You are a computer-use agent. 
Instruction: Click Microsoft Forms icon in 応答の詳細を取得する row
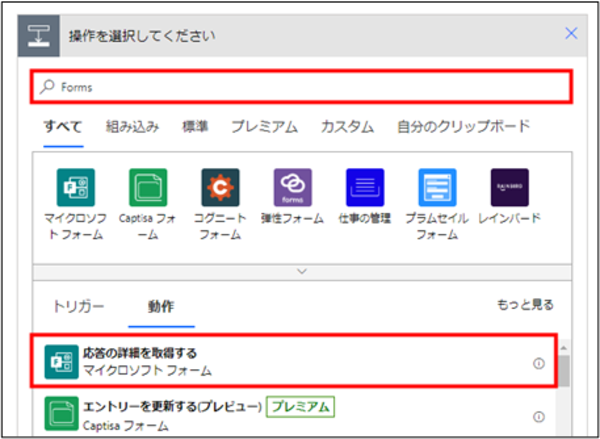[61, 362]
